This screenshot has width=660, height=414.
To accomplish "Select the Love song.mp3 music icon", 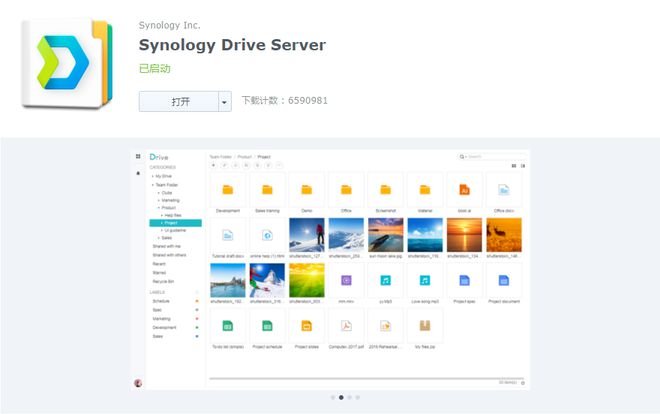I will tap(425, 281).
